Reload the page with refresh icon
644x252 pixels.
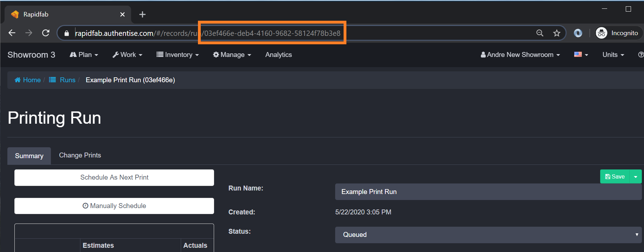coord(46,33)
